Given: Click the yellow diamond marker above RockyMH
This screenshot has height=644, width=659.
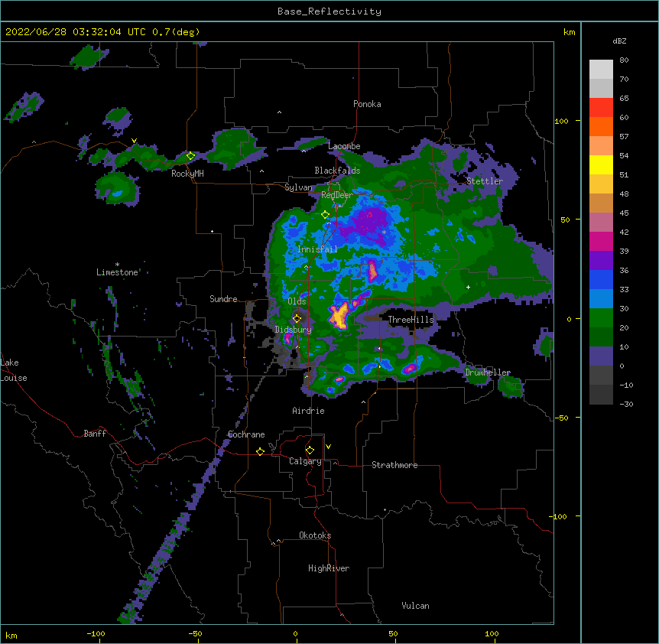Looking at the screenshot, I should [x=191, y=156].
